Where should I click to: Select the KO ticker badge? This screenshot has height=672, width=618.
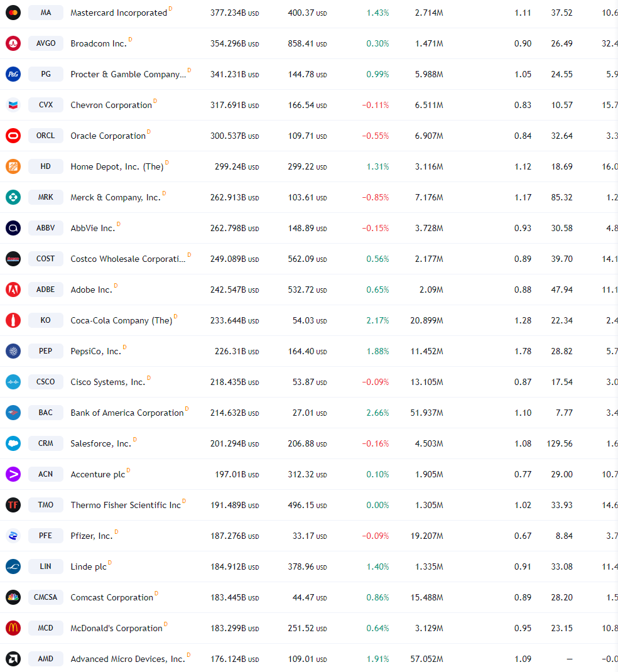click(45, 320)
